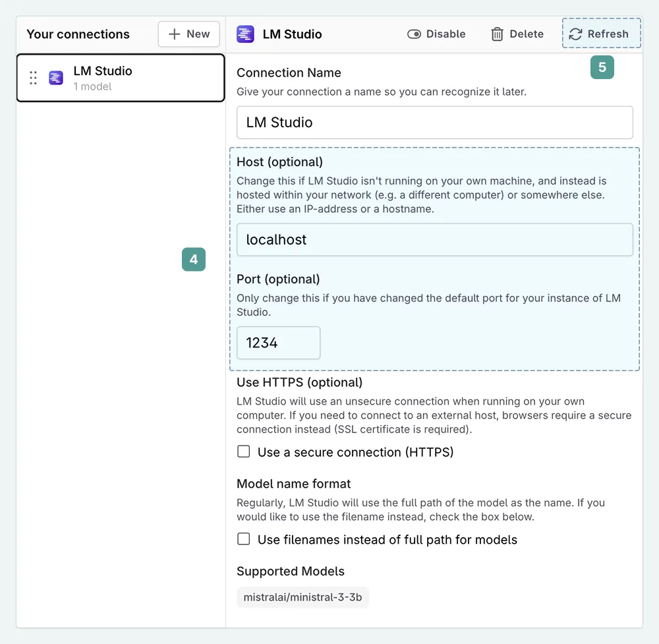Click the mistralai/ministral-3-3b model tag
The width and height of the screenshot is (659, 644).
coord(302,597)
